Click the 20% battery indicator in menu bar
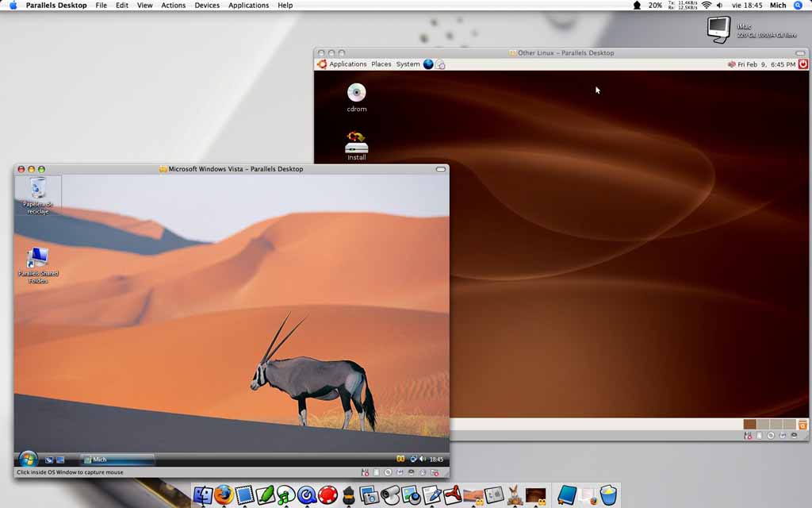812x508 pixels. (655, 6)
